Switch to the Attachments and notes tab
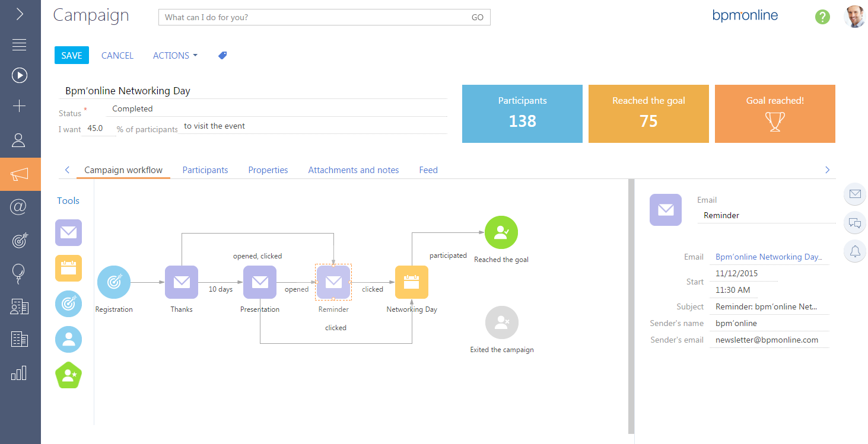Viewport: 868px width, 444px height. (354, 170)
